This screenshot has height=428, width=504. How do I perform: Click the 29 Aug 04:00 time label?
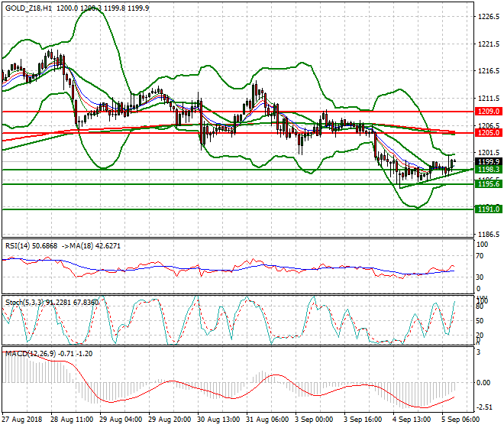[121, 420]
